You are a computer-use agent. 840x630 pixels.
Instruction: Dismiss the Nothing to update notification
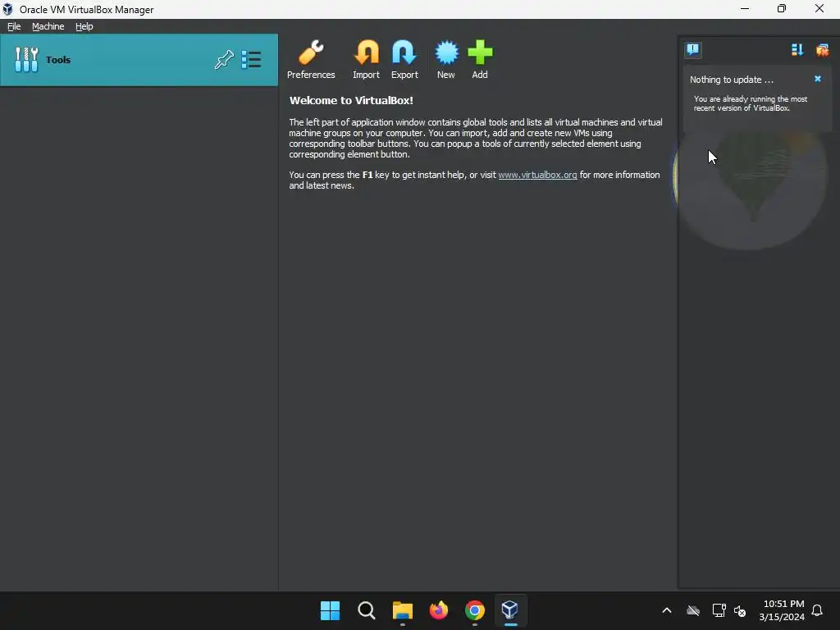[818, 79]
